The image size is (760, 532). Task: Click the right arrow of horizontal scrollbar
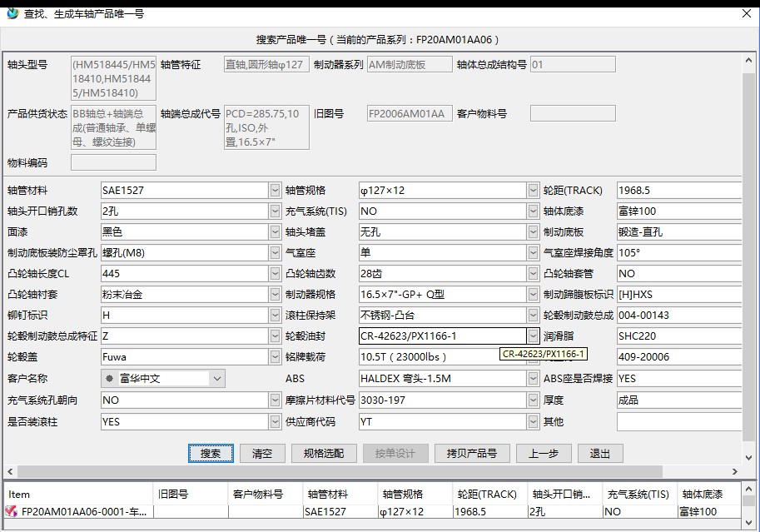(735, 471)
